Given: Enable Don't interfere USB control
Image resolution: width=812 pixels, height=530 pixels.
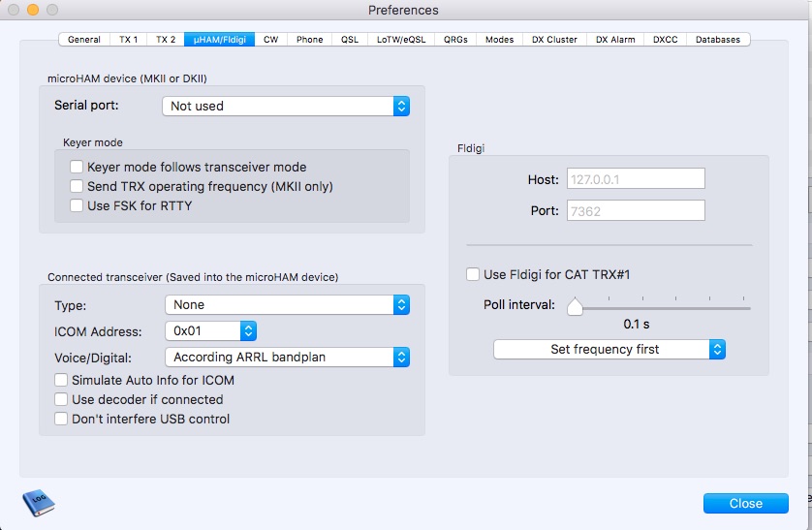Looking at the screenshot, I should pyautogui.click(x=61, y=419).
